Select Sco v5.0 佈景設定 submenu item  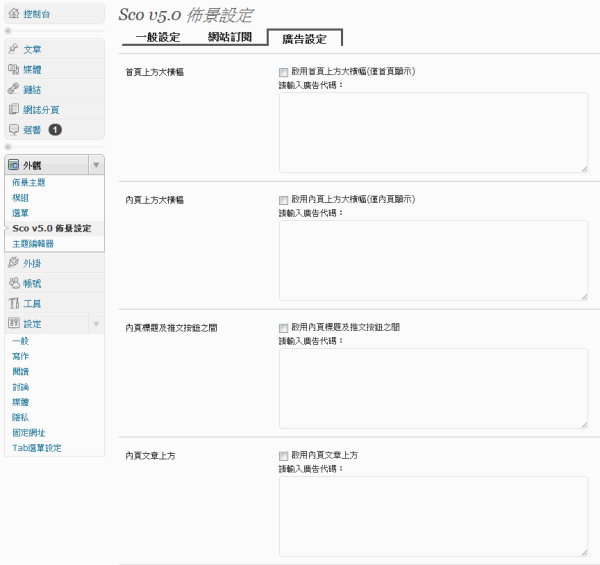(52, 228)
